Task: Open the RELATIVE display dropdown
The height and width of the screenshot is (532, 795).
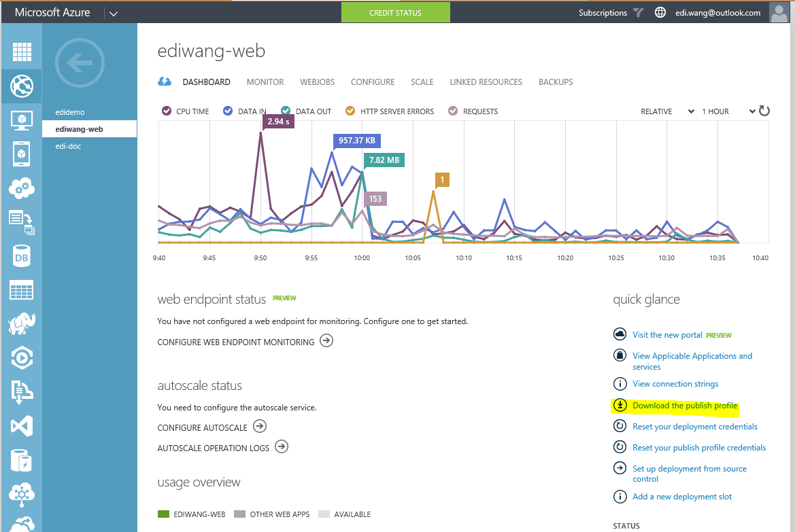Action: [667, 111]
